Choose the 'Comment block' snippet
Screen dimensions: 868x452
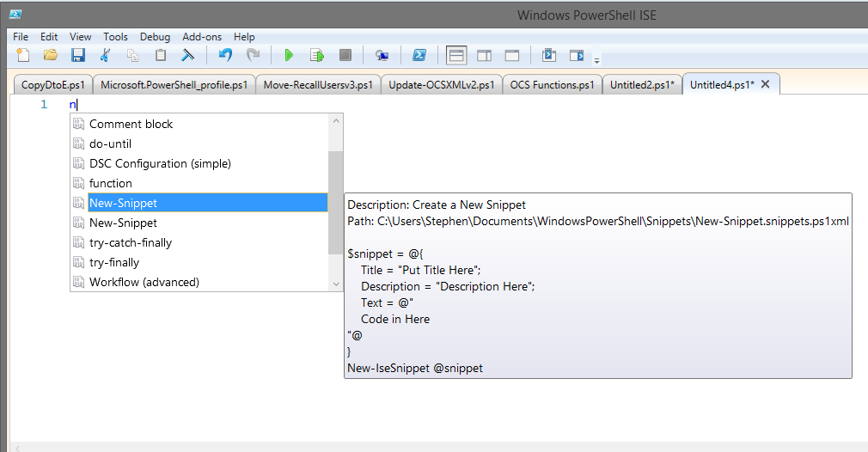(199, 124)
